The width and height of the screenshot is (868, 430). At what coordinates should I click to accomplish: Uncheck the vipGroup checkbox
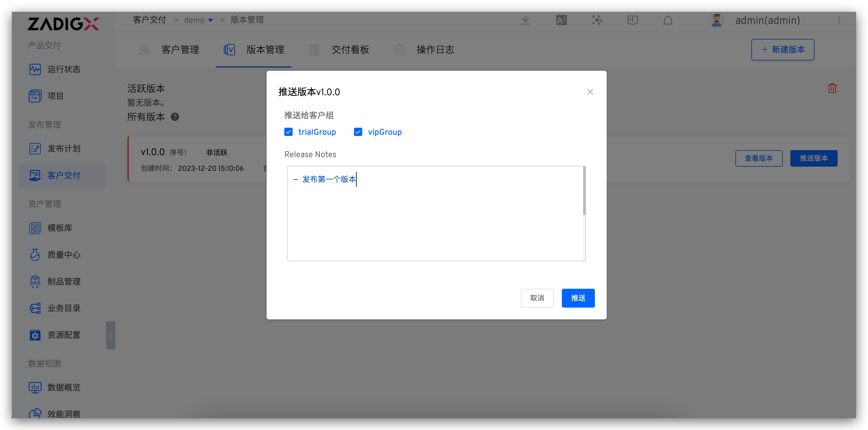pos(358,132)
